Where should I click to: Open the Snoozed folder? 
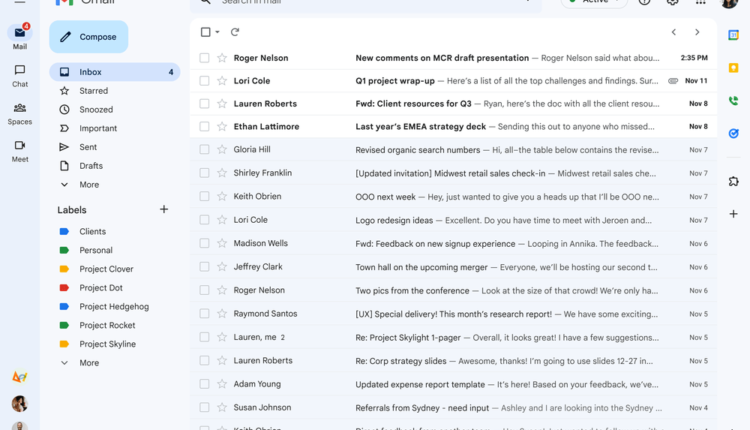[x=96, y=110]
